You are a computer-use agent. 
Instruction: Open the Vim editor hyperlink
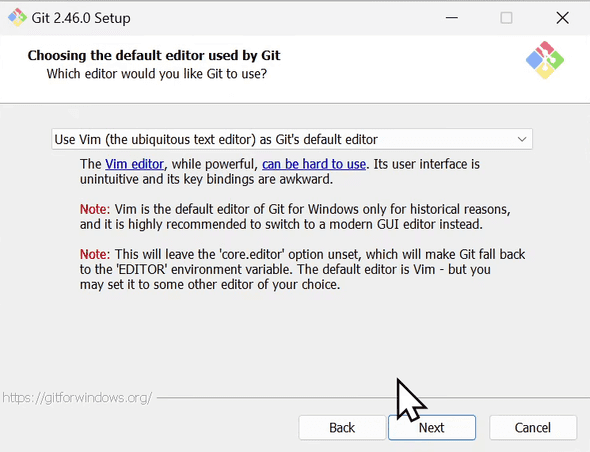[134, 164]
